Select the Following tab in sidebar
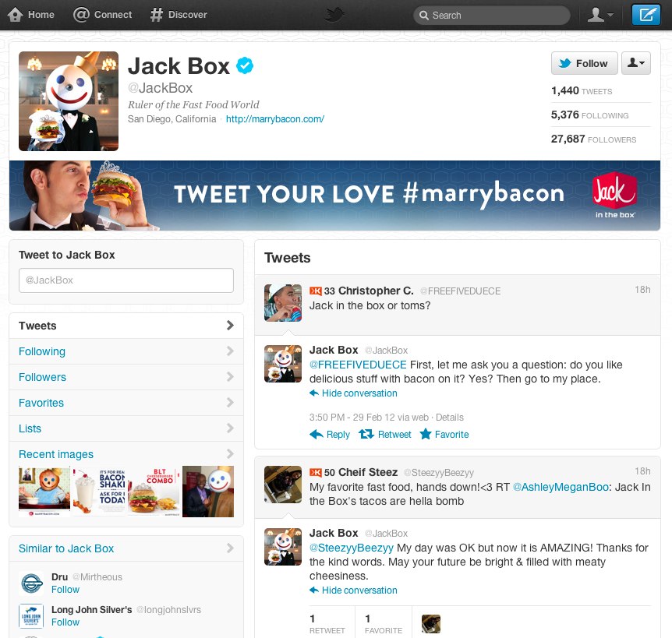672x638 pixels. point(42,351)
